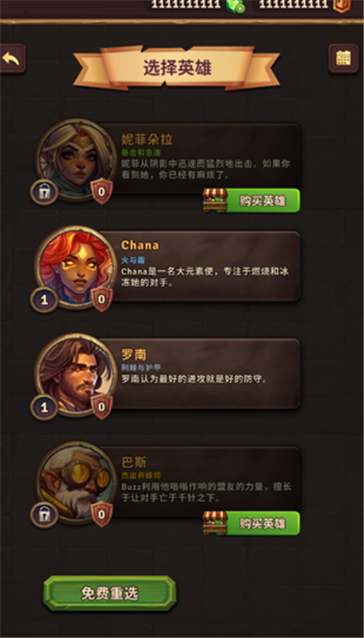Click the padlock on 妮菲朵拉's portrait
Screen dimensions: 364x638
pos(44,192)
